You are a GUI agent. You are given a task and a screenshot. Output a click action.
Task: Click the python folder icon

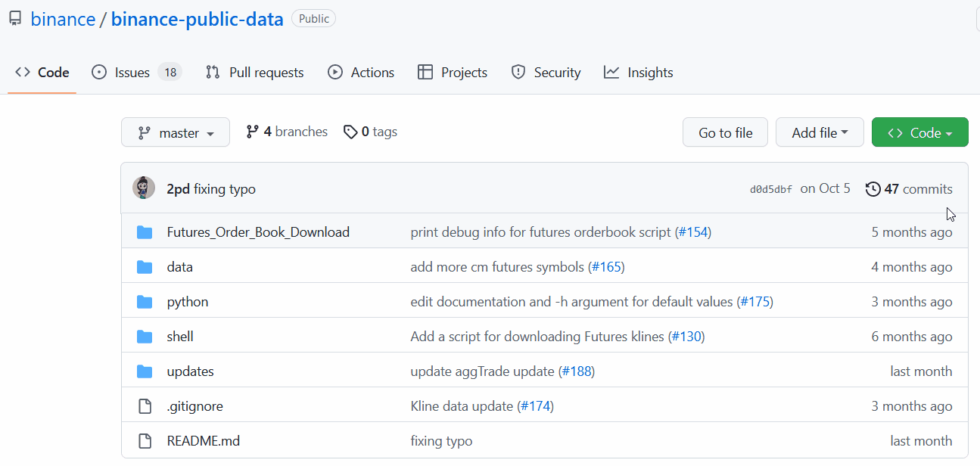tap(145, 302)
